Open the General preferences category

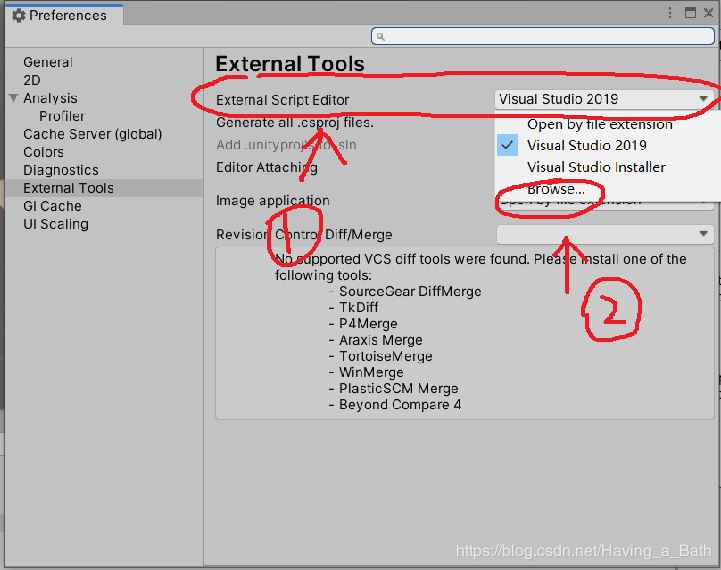click(x=48, y=62)
